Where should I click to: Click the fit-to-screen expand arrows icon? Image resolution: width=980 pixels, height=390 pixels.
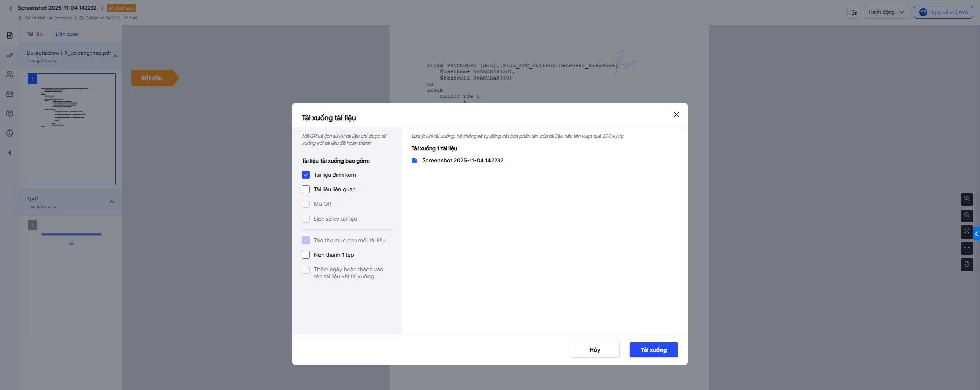tap(967, 232)
